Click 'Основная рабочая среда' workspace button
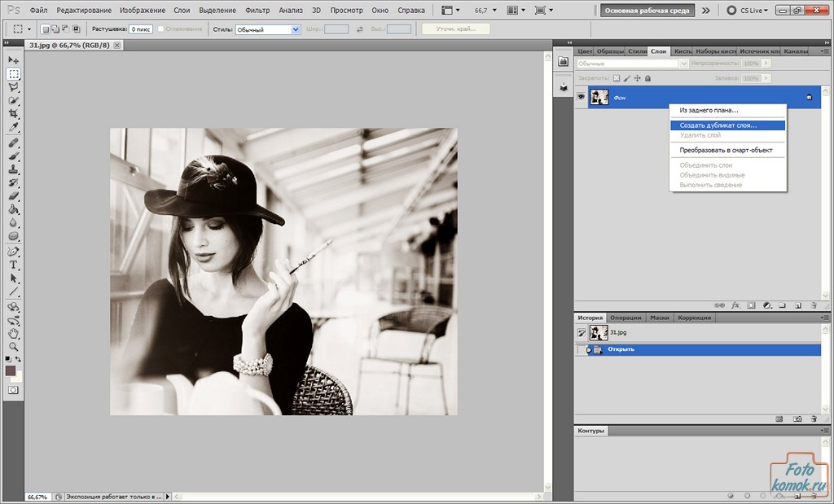The image size is (834, 504). pyautogui.click(x=648, y=11)
